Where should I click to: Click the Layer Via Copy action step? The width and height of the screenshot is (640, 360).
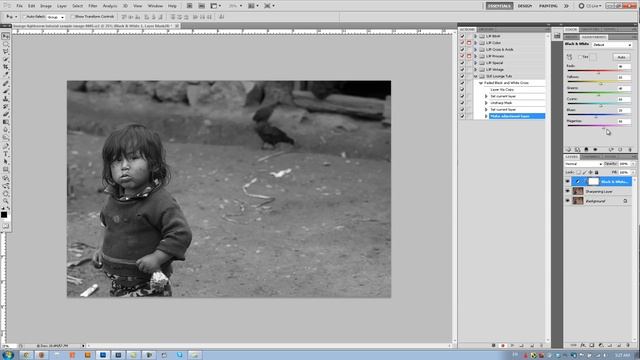pos(502,89)
